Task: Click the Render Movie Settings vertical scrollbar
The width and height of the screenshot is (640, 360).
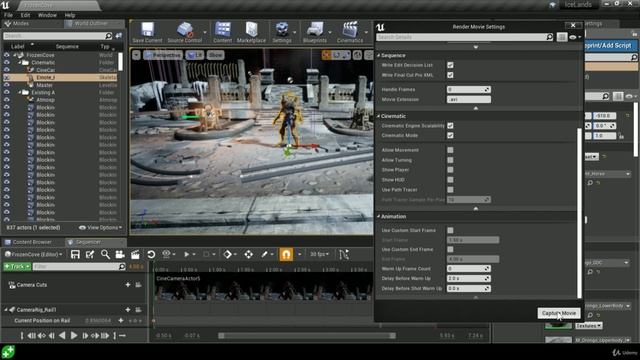Action: [x=579, y=213]
